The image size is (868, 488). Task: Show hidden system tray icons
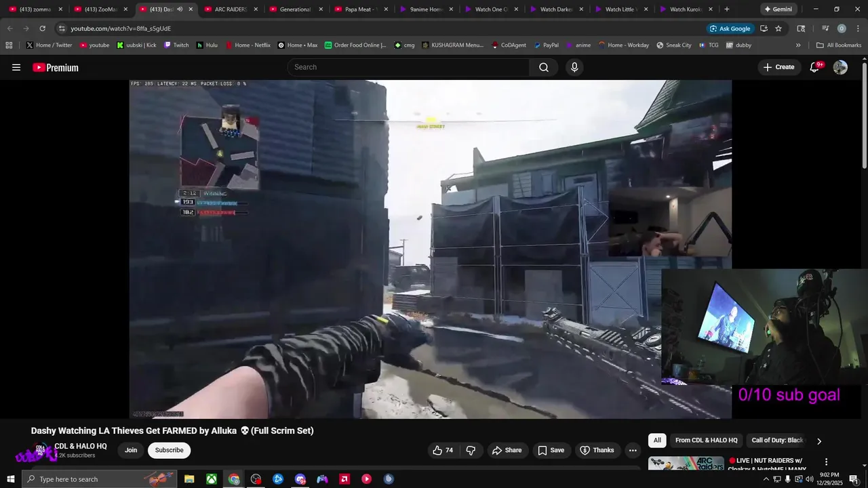pos(766,479)
